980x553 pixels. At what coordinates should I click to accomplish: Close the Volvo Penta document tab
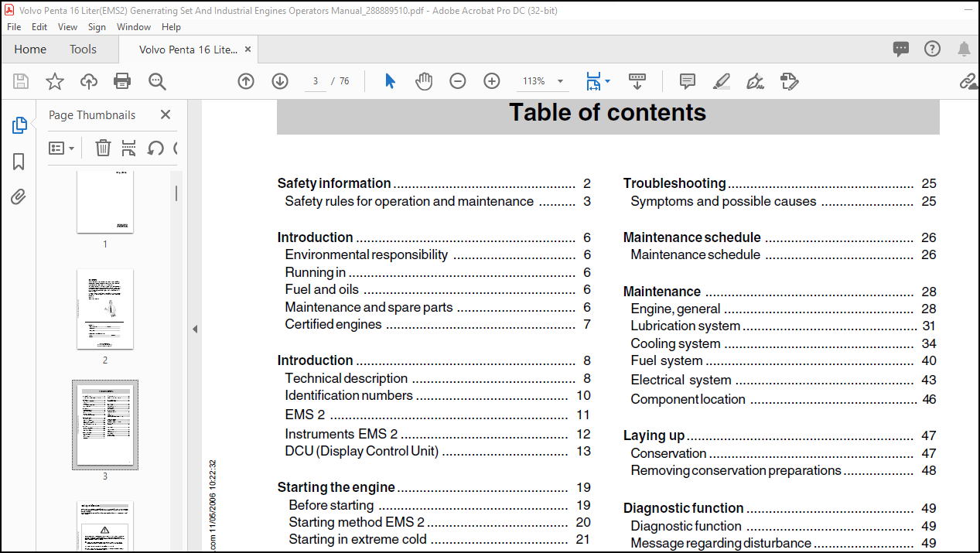pos(248,49)
